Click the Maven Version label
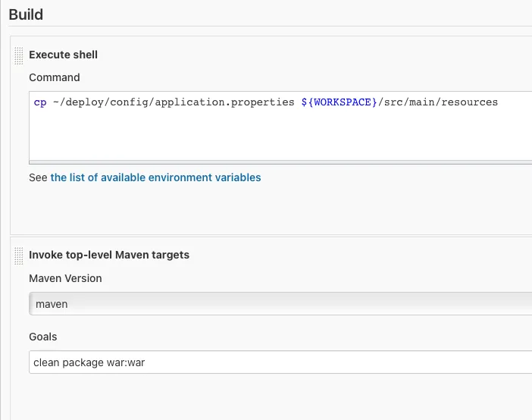Viewport: 532px width, 420px height. (65, 278)
